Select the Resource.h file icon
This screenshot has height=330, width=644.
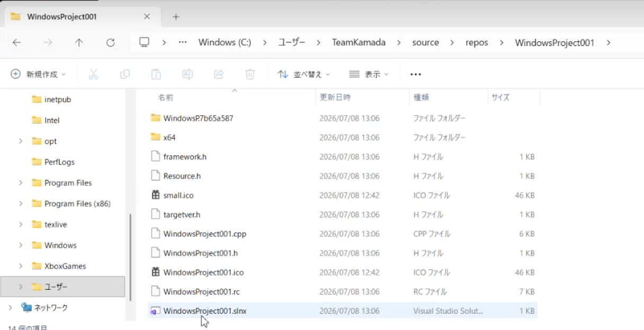click(x=155, y=176)
